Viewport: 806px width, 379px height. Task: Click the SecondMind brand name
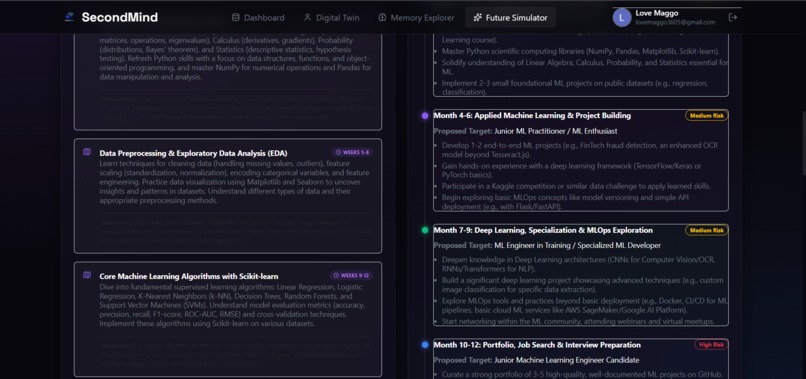(120, 17)
